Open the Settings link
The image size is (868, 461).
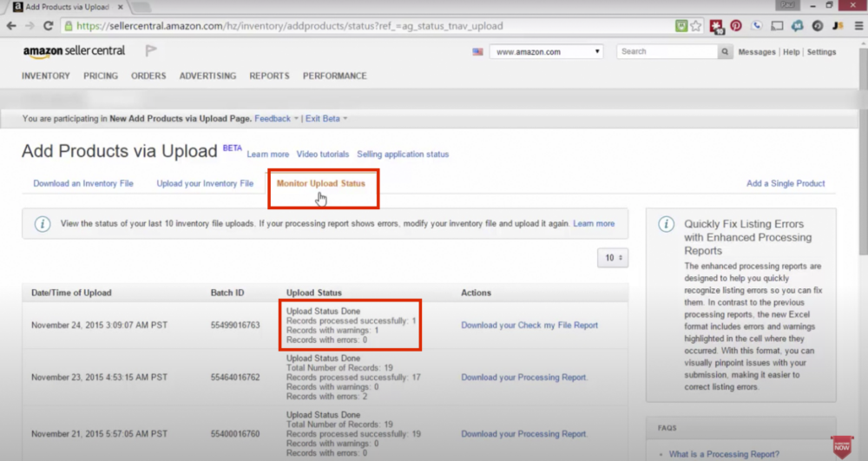[821, 51]
